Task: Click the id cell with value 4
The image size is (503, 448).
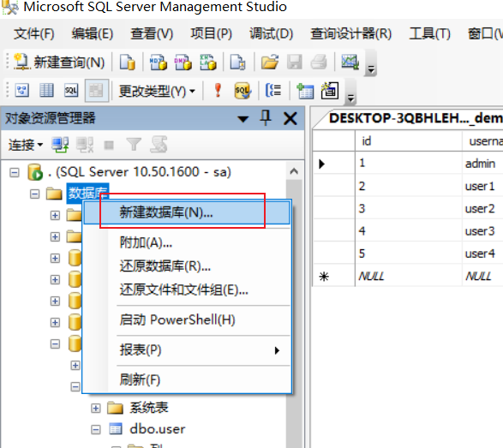Action: pyautogui.click(x=409, y=231)
